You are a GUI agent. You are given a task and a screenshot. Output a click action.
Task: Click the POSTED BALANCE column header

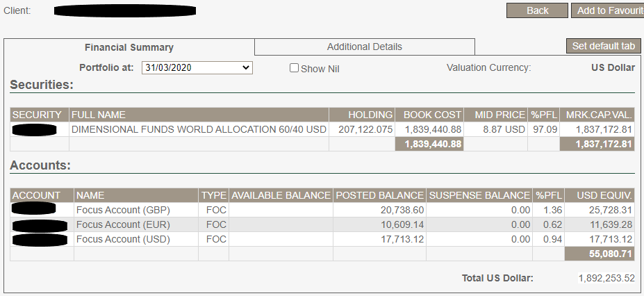pos(379,195)
